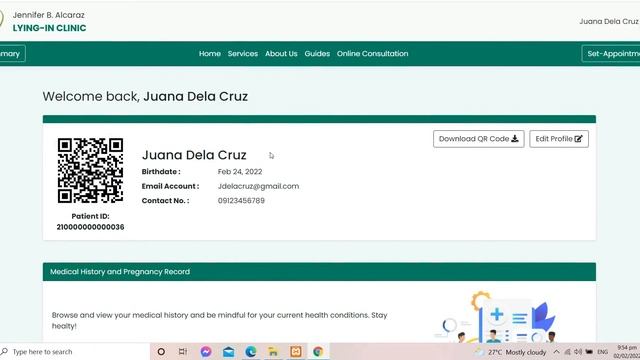The width and height of the screenshot is (640, 360).
Task: Click the Download QR Code button
Action: [x=478, y=139]
